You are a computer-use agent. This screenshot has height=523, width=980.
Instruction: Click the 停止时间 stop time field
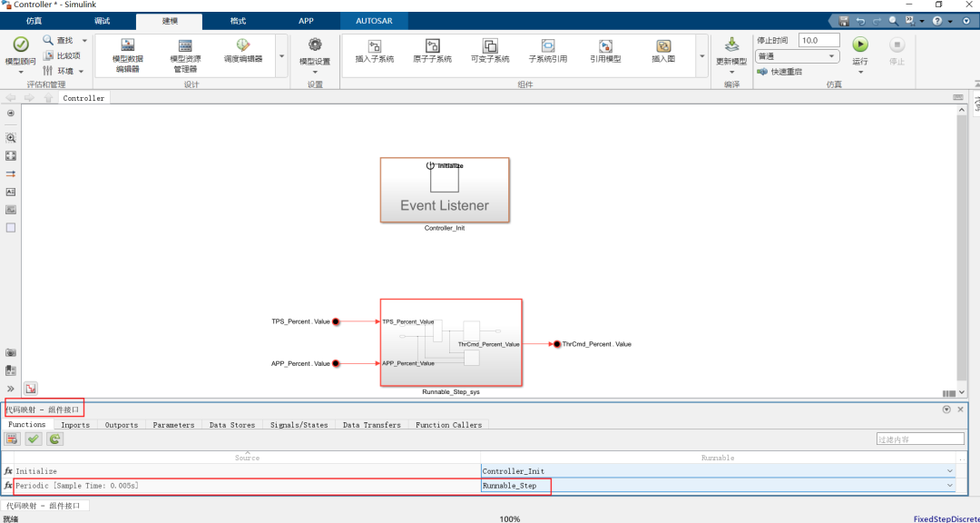pyautogui.click(x=818, y=40)
